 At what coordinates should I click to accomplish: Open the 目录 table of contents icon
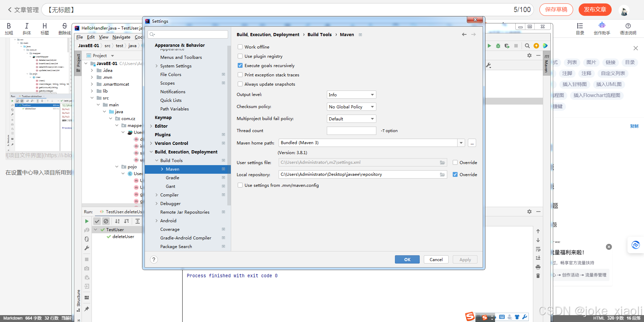[x=580, y=28]
